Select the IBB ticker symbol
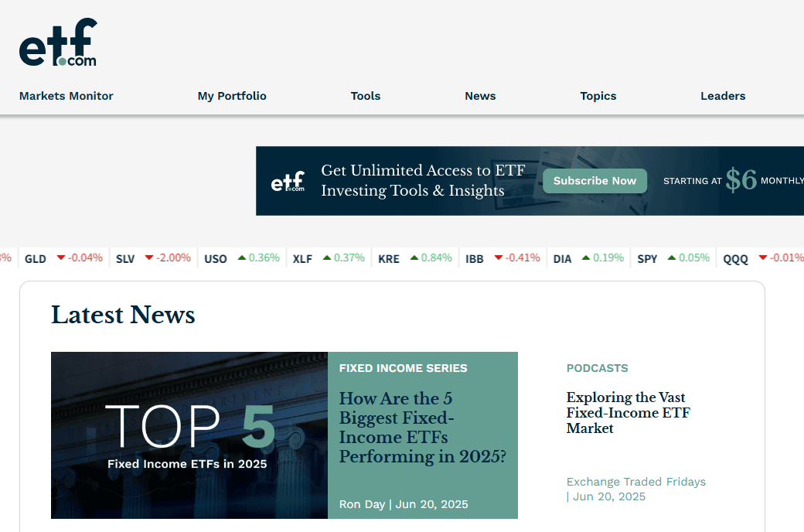804x532 pixels. pos(475,259)
